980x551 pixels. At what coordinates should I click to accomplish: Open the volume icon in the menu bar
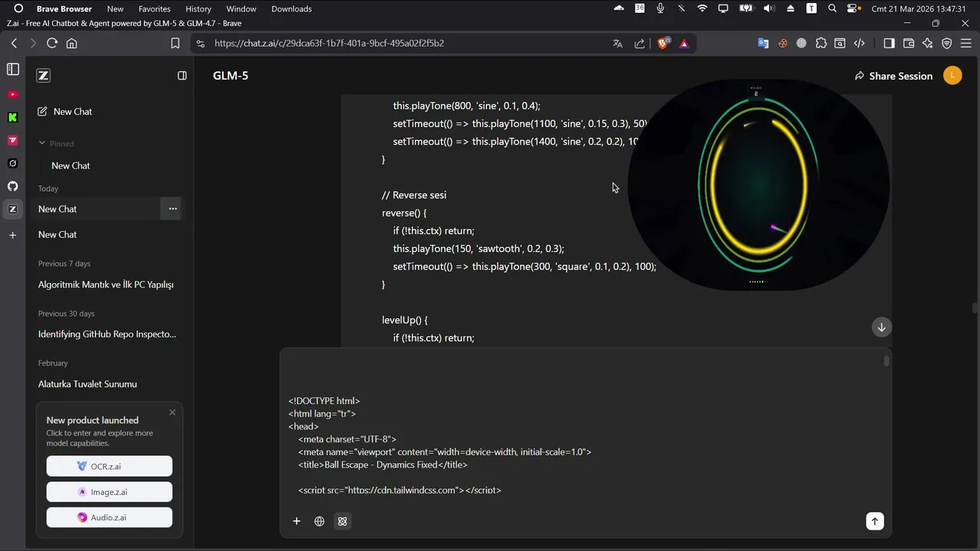tap(769, 9)
